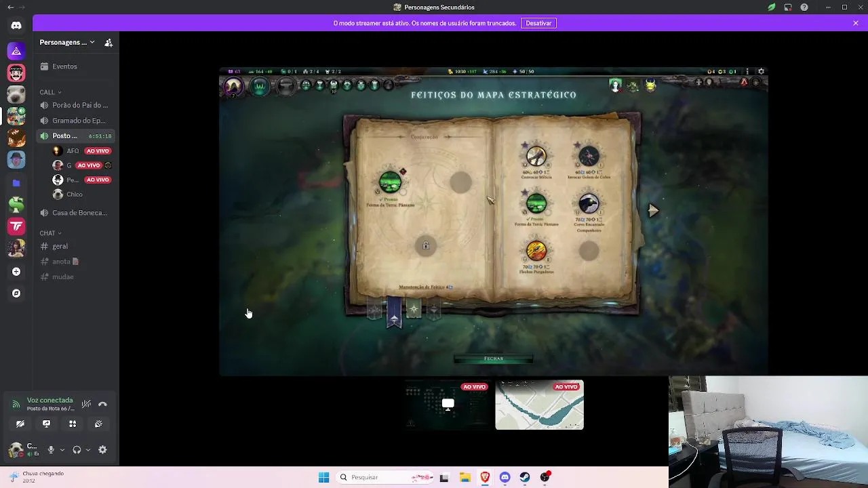
Task: Open the purple triangle server icon
Action: point(16,51)
